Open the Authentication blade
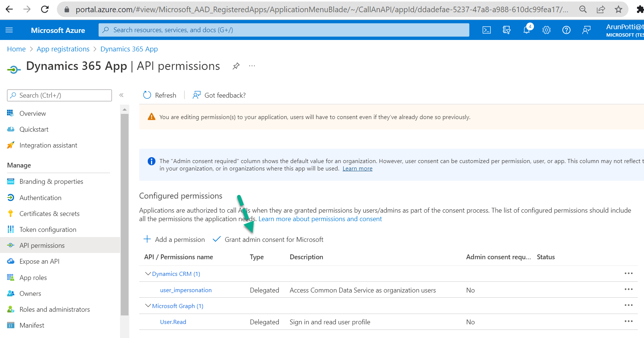The width and height of the screenshot is (644, 338). 40,197
